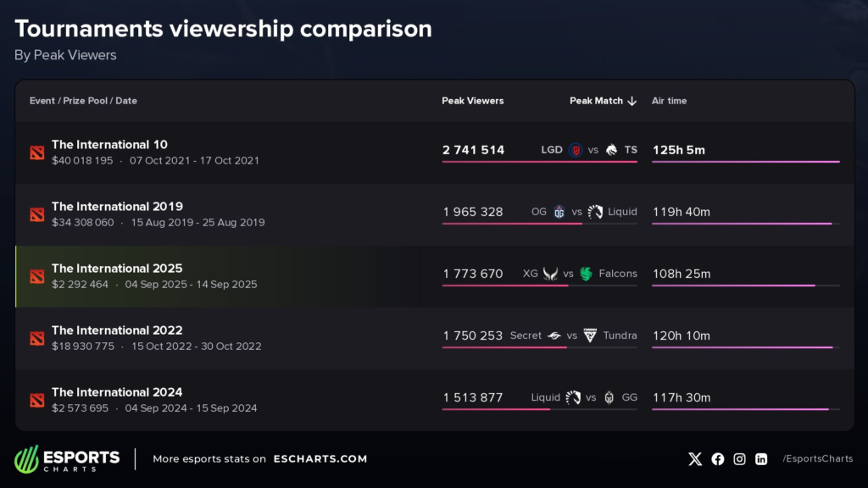Click the Esports Charts logo
The width and height of the screenshot is (868, 488).
point(67,459)
